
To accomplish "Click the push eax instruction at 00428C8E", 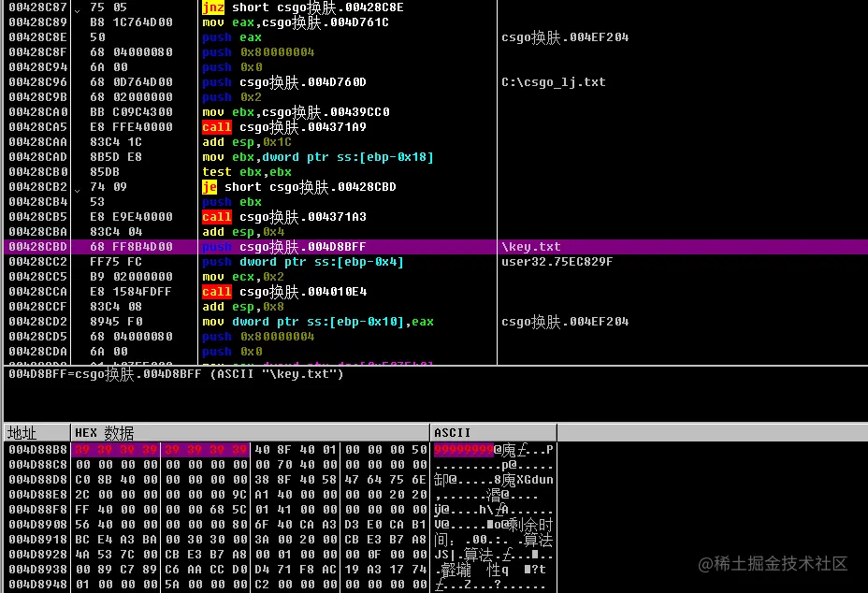I will click(231, 37).
